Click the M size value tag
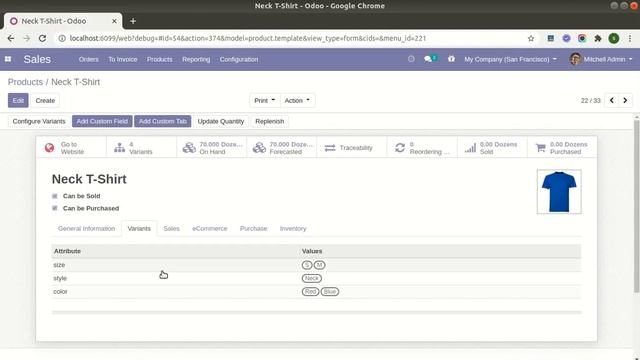The width and height of the screenshot is (640, 360). (320, 265)
